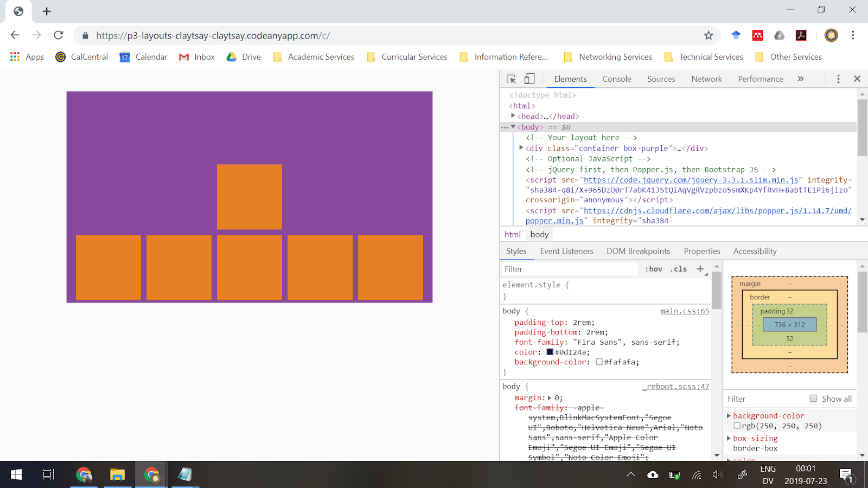Add a new style rule plus icon
Screen dimensions: 868x488
tap(700, 269)
